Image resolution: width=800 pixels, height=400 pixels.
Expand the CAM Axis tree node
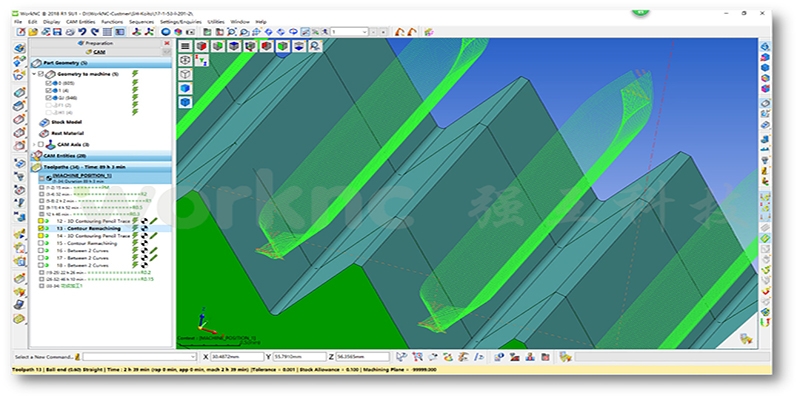pyautogui.click(x=34, y=144)
